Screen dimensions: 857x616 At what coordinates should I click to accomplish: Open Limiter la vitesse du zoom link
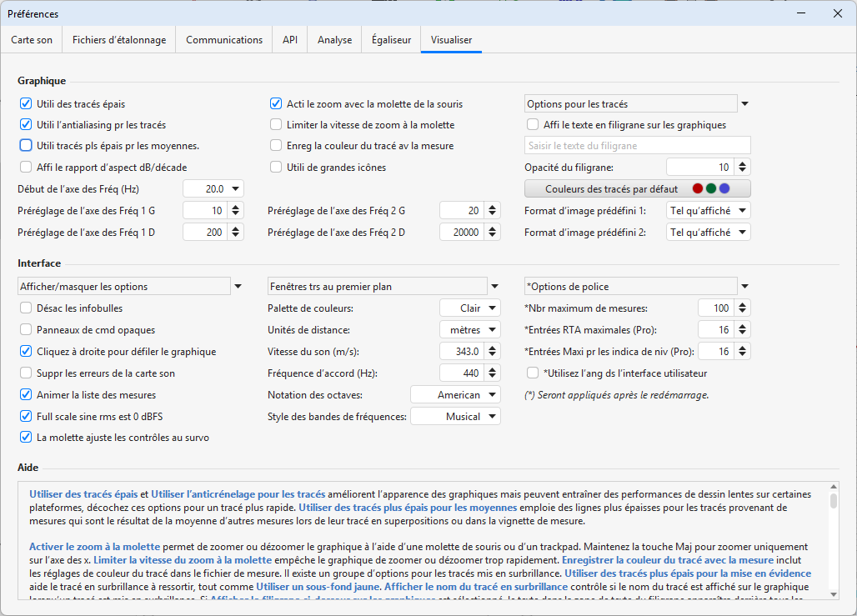click(183, 559)
